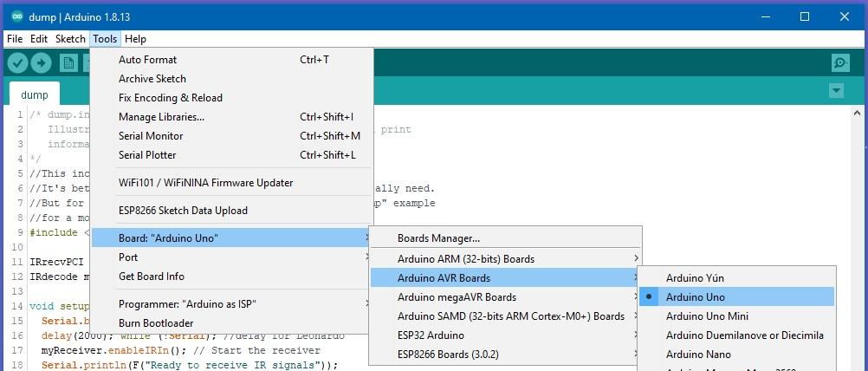This screenshot has height=371, width=868.
Task: Expand Arduino AVR Boards submenu
Action: [505, 278]
